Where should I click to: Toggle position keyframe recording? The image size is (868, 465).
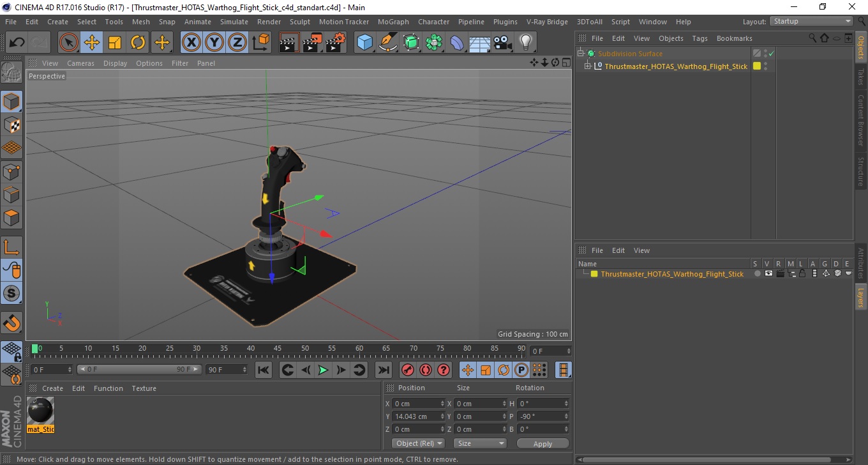(468, 370)
